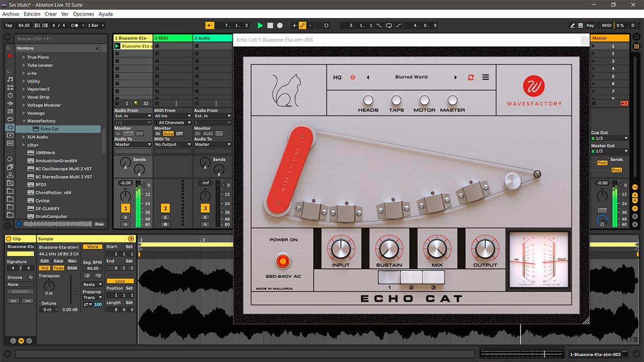
Task: Select the Plug-ins category in browser sidebar
Action: click(x=10, y=127)
